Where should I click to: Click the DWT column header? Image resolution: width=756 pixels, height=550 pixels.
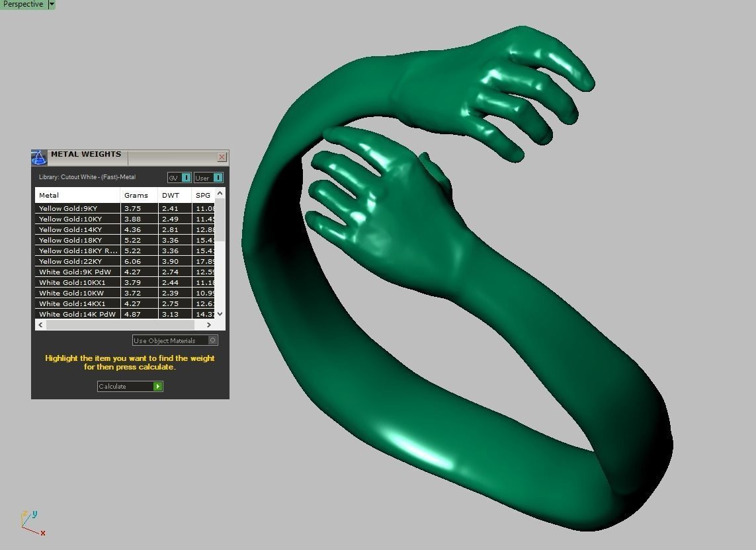click(175, 195)
